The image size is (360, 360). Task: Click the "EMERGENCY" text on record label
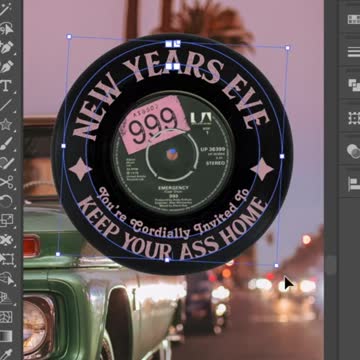[x=173, y=188]
